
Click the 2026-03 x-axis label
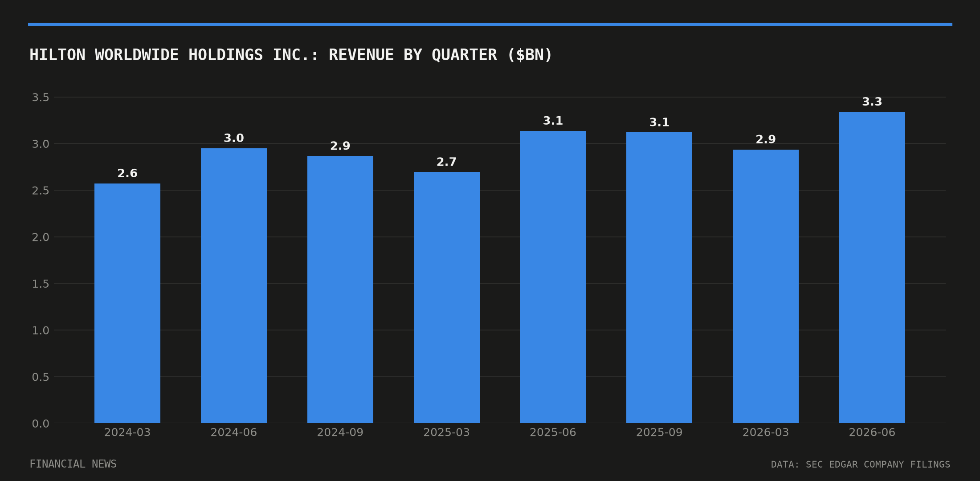pos(766,432)
